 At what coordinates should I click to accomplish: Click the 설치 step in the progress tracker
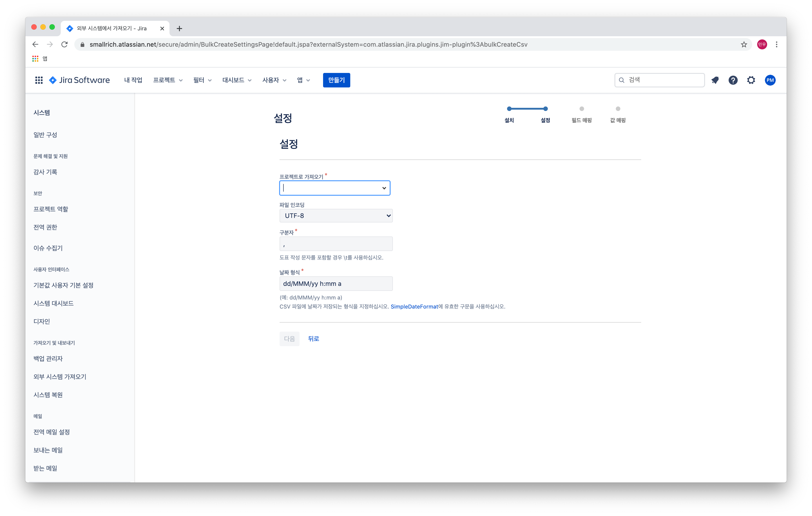(509, 120)
